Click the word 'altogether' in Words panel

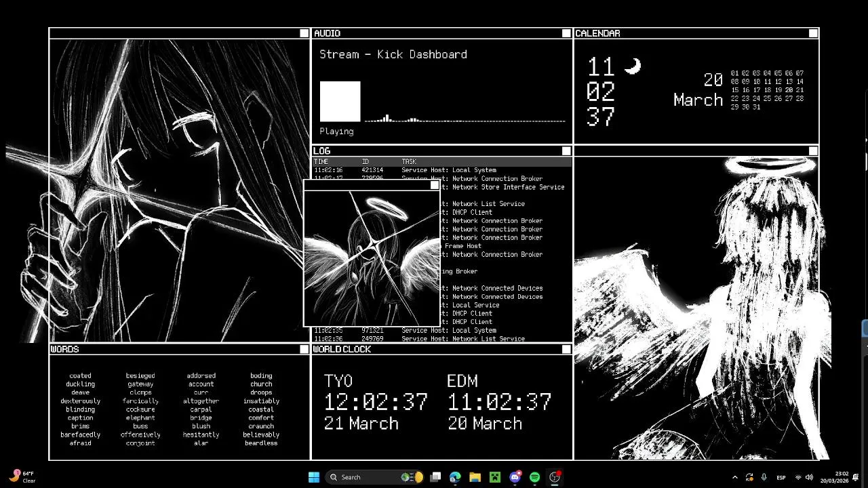click(x=201, y=401)
